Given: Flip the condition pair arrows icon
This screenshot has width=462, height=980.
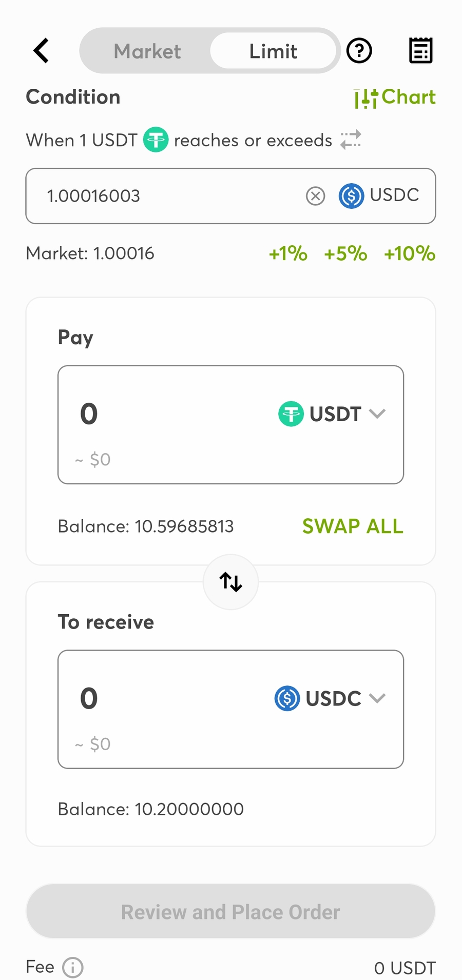Looking at the screenshot, I should point(351,140).
